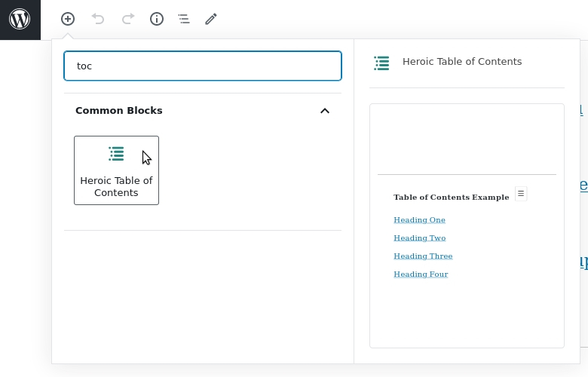Click the Heading One link in preview

pos(419,220)
